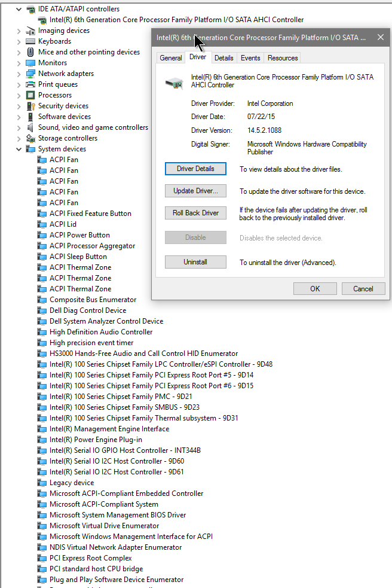Expand the Print queues node

[x=19, y=85]
